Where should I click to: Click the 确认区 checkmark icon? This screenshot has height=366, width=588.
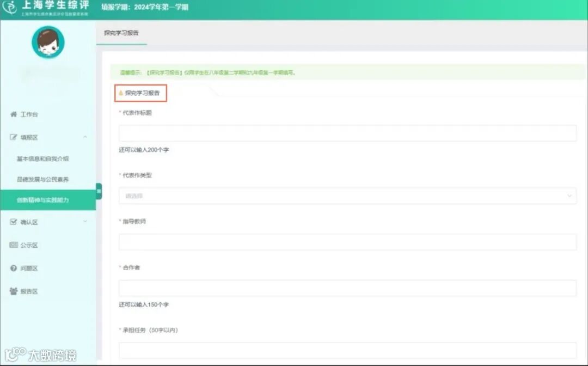click(x=14, y=222)
